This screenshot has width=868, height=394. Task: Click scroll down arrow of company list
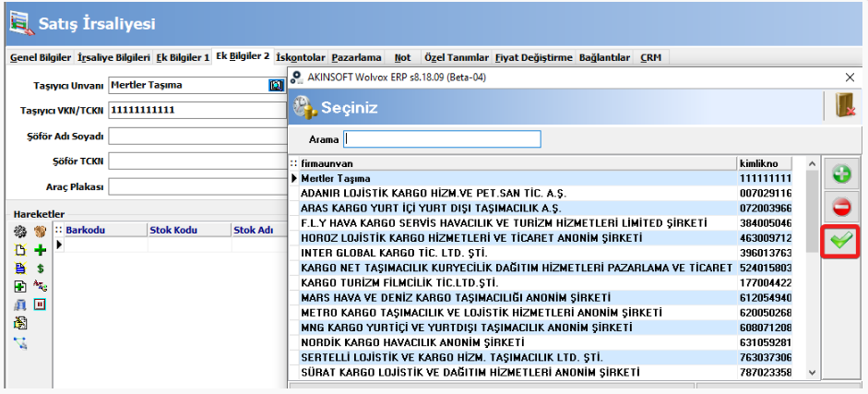tap(812, 373)
